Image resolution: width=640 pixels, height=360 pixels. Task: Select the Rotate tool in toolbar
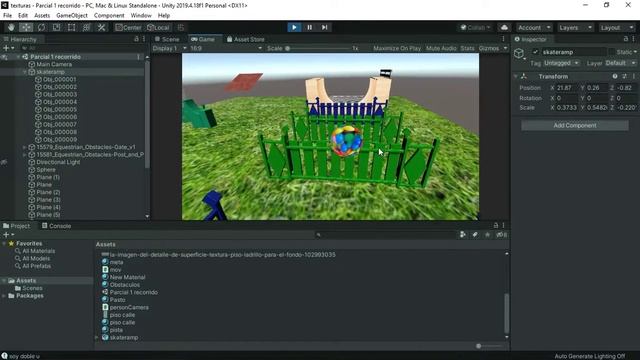(x=41, y=27)
